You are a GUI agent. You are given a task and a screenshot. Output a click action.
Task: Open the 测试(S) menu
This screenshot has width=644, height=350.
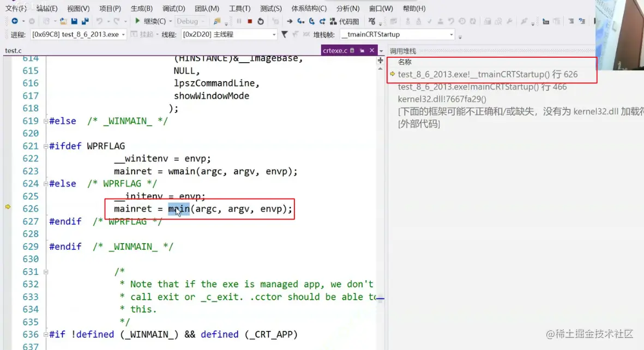(x=270, y=8)
